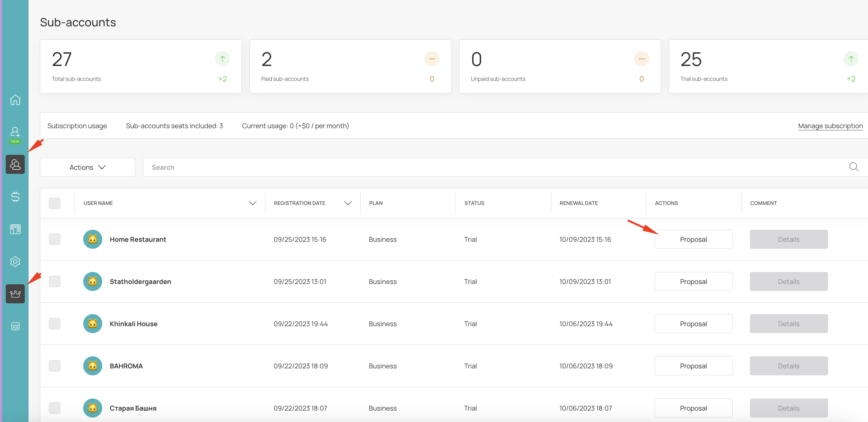Click Details button for BAHROMA
This screenshot has height=422, width=868.
(788, 366)
